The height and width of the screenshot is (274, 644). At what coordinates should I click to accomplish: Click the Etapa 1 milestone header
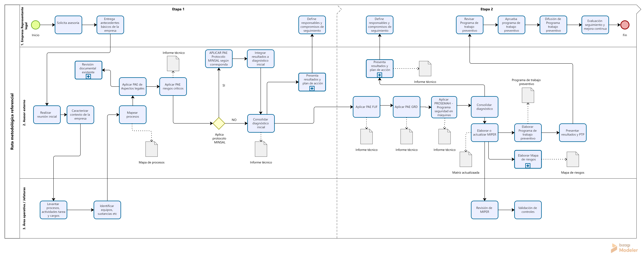[x=178, y=9]
